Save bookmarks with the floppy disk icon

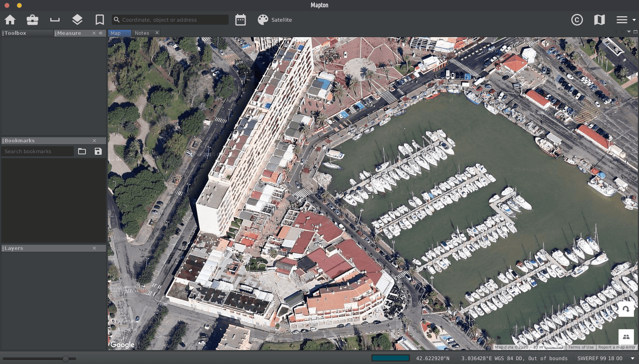(98, 151)
